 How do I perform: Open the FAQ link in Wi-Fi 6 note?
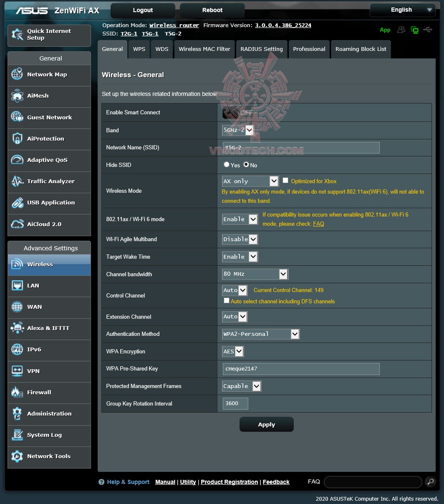click(x=318, y=224)
